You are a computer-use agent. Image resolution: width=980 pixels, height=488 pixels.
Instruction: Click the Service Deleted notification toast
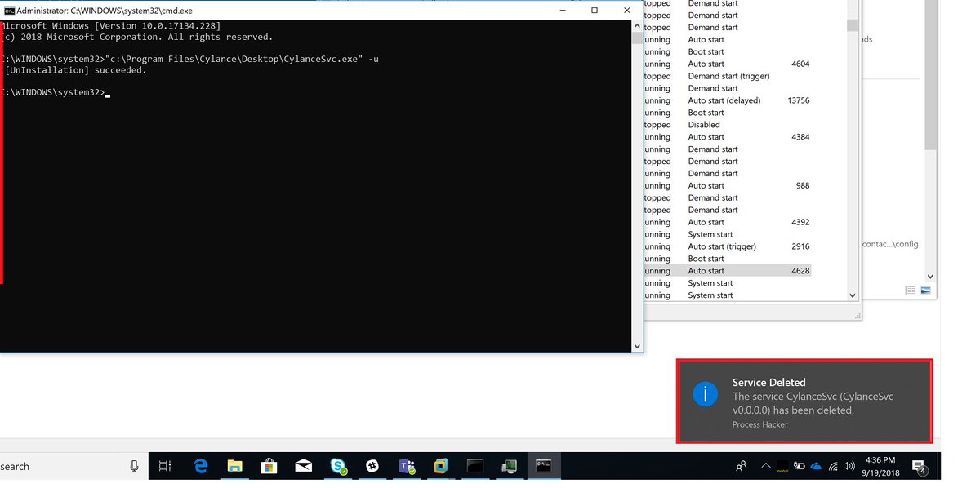[x=804, y=401]
